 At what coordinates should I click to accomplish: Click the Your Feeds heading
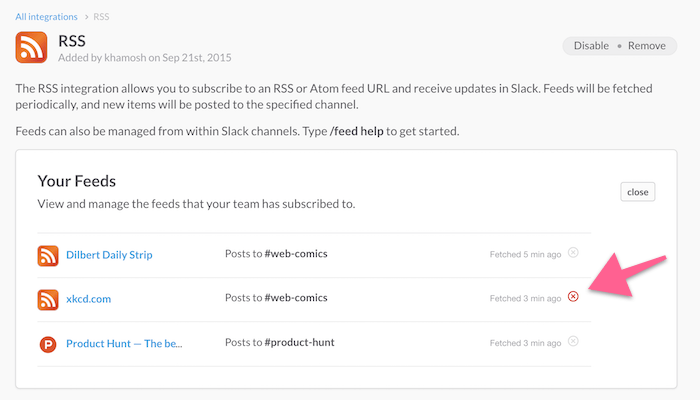pyautogui.click(x=77, y=181)
